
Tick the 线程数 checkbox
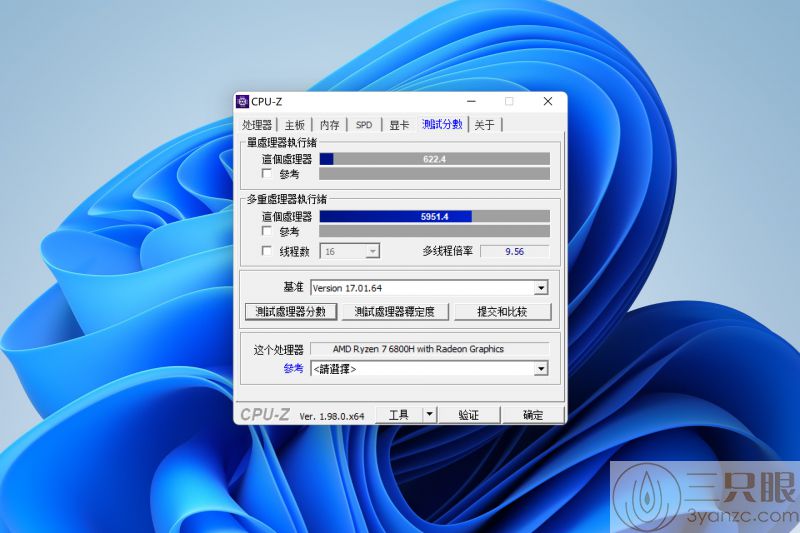267,250
